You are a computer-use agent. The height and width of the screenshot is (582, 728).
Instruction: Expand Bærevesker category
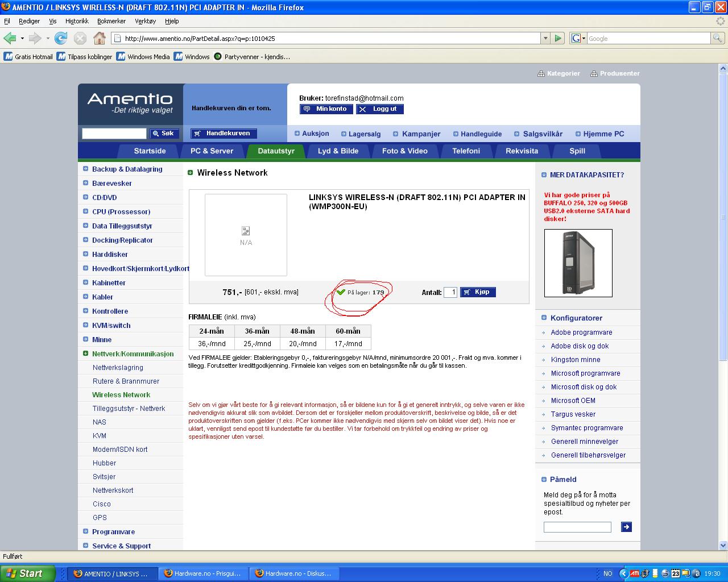click(x=86, y=183)
